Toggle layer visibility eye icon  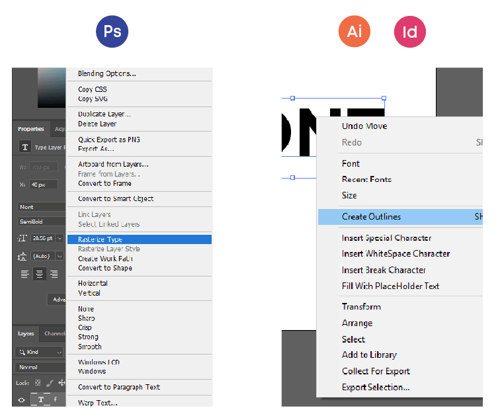(21, 400)
